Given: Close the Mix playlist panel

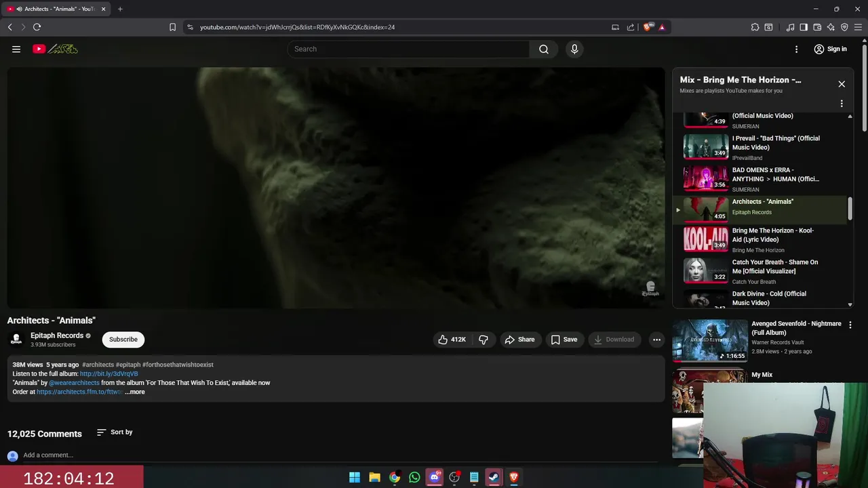Looking at the screenshot, I should [842, 84].
